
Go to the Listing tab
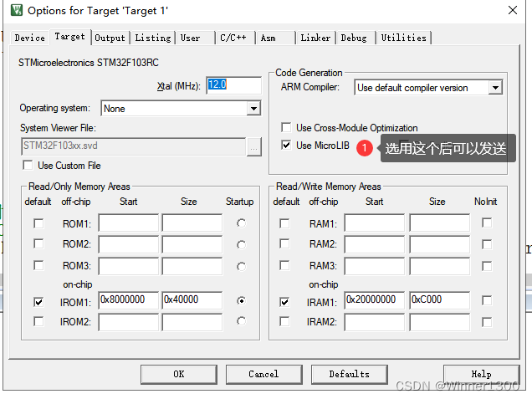153,38
